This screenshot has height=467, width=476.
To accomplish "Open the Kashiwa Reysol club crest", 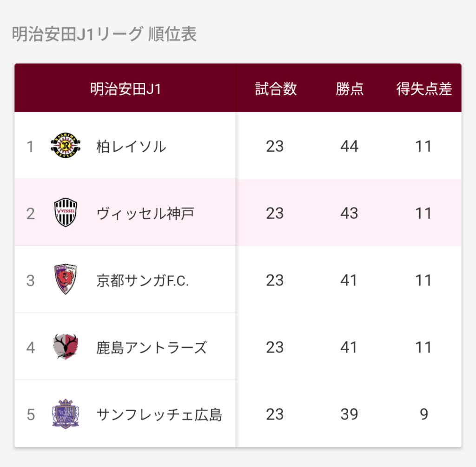I will [66, 146].
